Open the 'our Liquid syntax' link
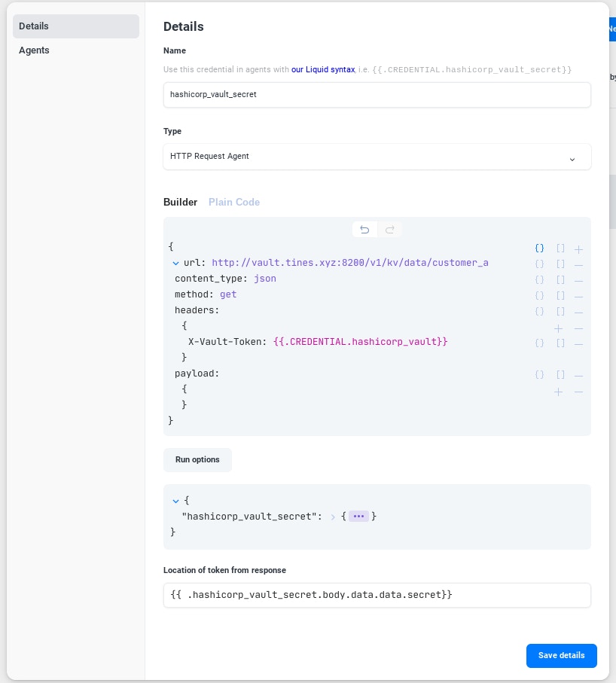Viewport: 616px width, 683px height. pyautogui.click(x=323, y=69)
